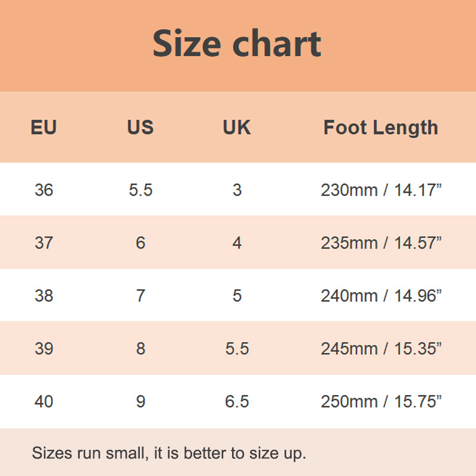Click US size 5.5 cell
The image size is (476, 476).
pyautogui.click(x=140, y=190)
